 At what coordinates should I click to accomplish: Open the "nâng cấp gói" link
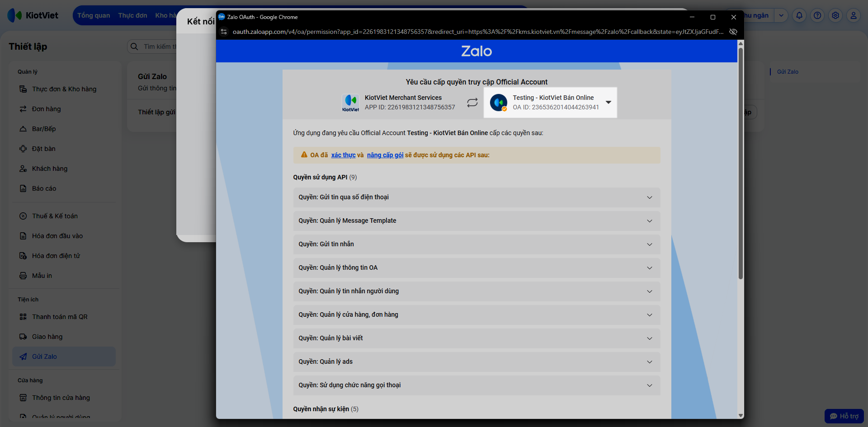pos(385,155)
